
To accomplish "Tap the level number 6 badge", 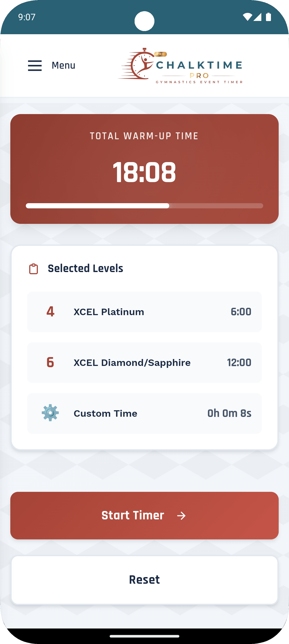I will pyautogui.click(x=51, y=362).
